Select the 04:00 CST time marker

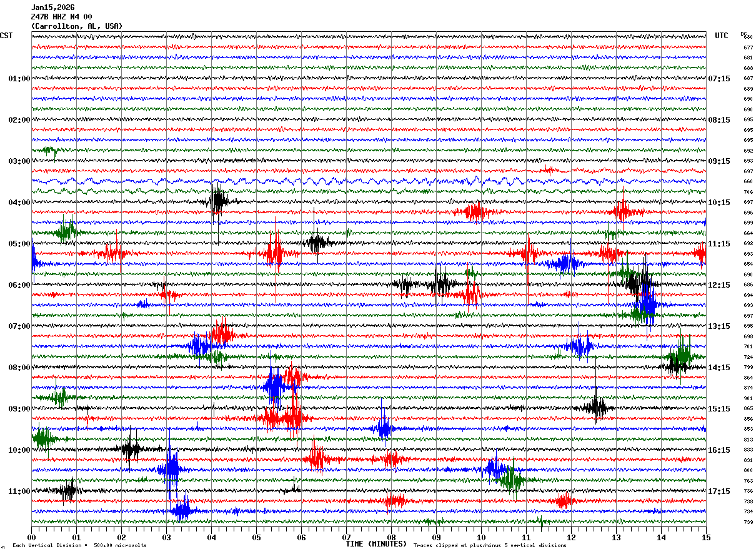[x=19, y=203]
